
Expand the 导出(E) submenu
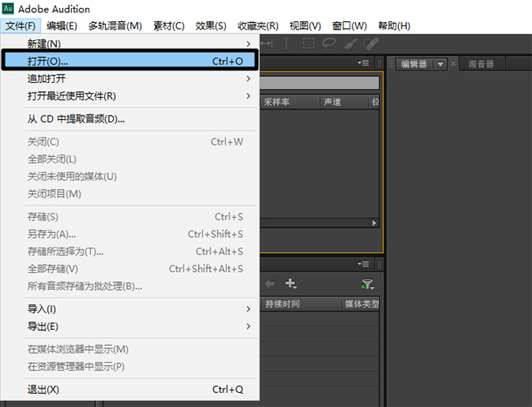[248, 326]
